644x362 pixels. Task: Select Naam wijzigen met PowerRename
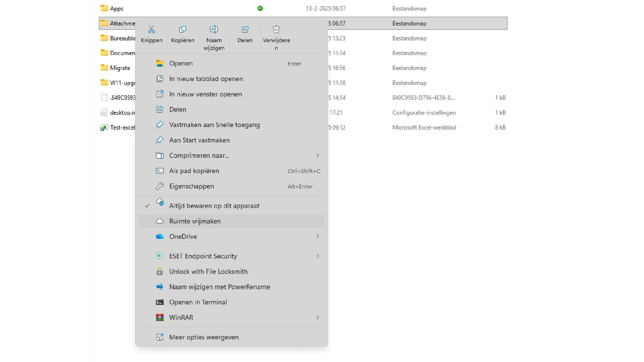click(219, 287)
